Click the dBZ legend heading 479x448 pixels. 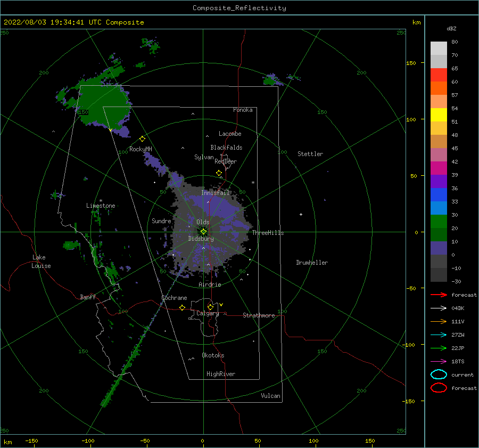click(451, 29)
